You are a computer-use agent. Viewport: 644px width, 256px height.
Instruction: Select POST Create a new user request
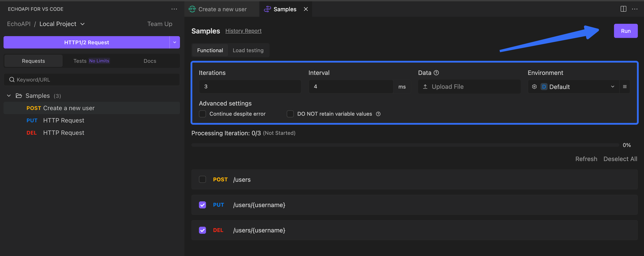pyautogui.click(x=92, y=108)
